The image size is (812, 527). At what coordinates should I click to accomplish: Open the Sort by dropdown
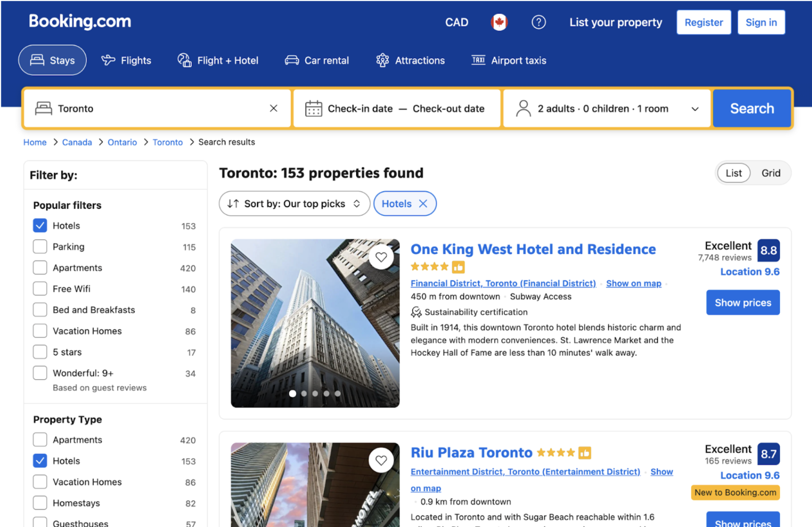click(x=293, y=204)
